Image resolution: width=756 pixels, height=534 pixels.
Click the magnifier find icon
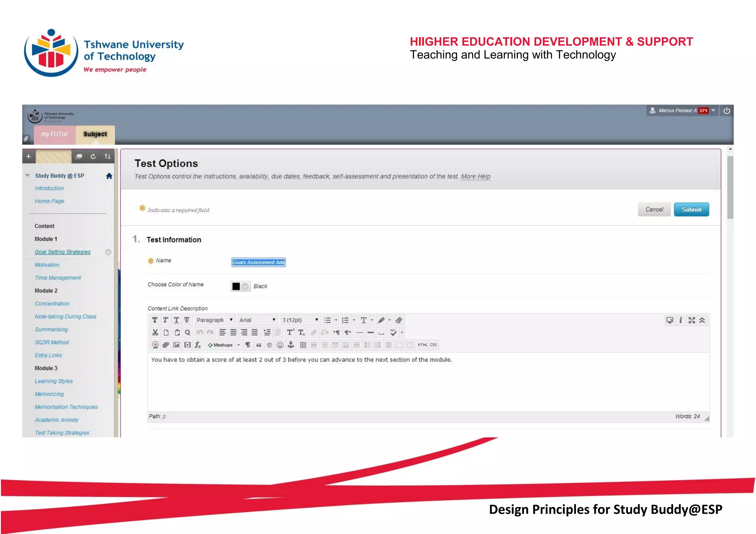pos(188,333)
